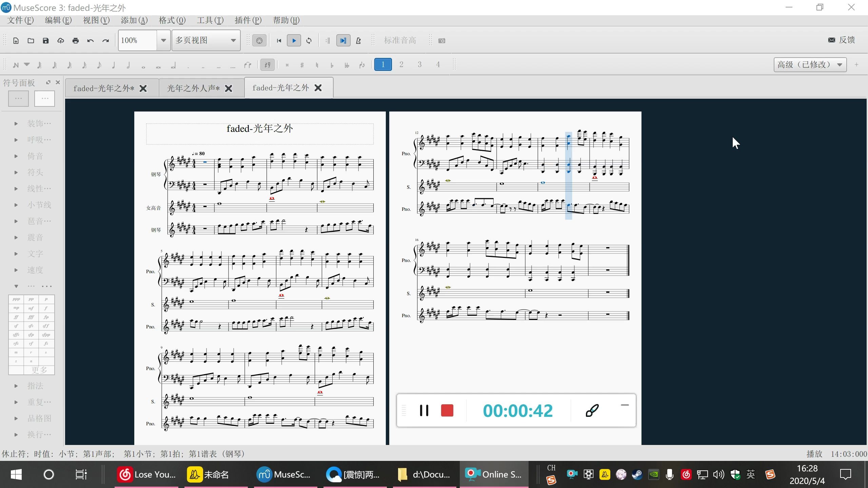
Task: Toggle rest input button
Action: coord(268,65)
